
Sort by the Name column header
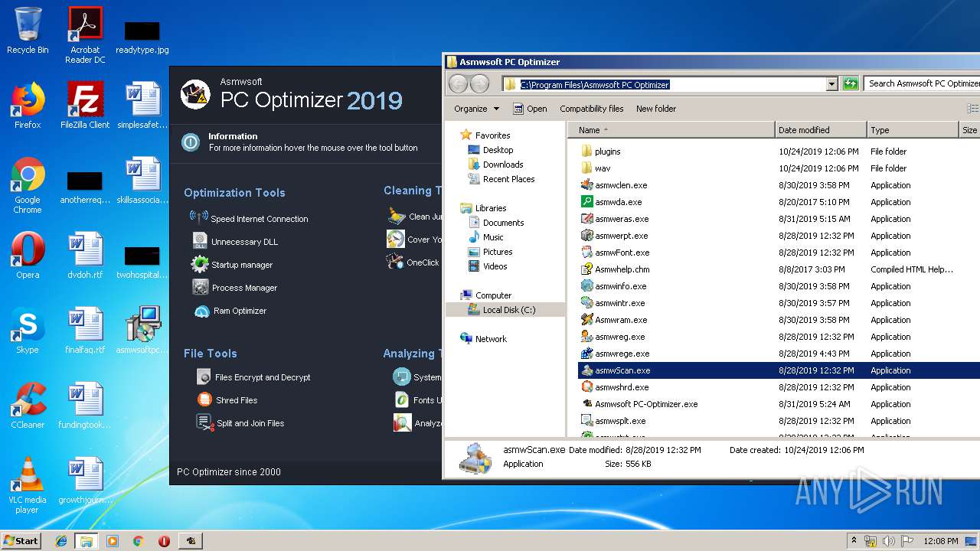(x=671, y=130)
